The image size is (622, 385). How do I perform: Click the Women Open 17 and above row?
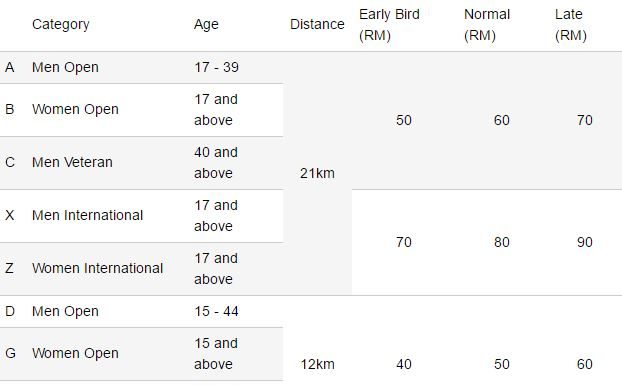click(x=141, y=110)
